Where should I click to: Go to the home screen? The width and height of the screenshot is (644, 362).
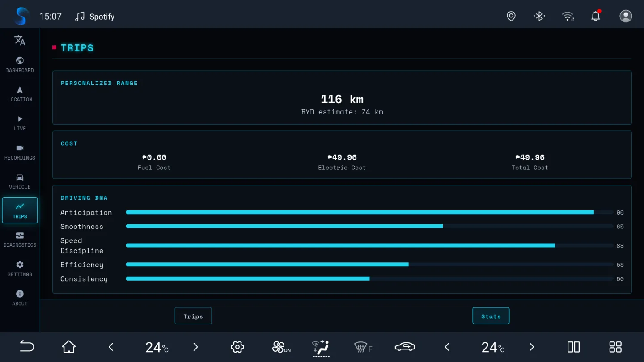click(x=69, y=347)
